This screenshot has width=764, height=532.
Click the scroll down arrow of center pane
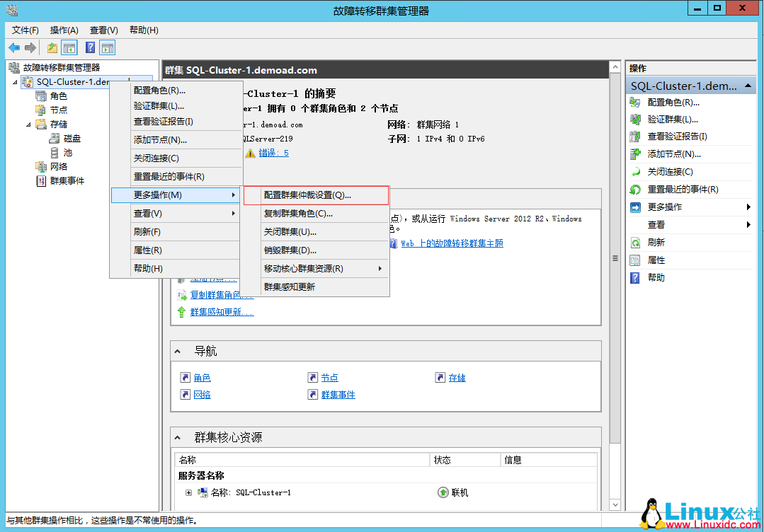click(615, 504)
